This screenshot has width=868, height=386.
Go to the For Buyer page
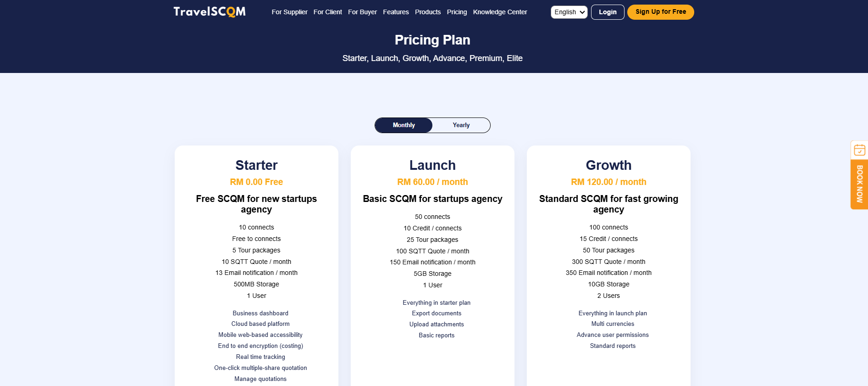[362, 12]
